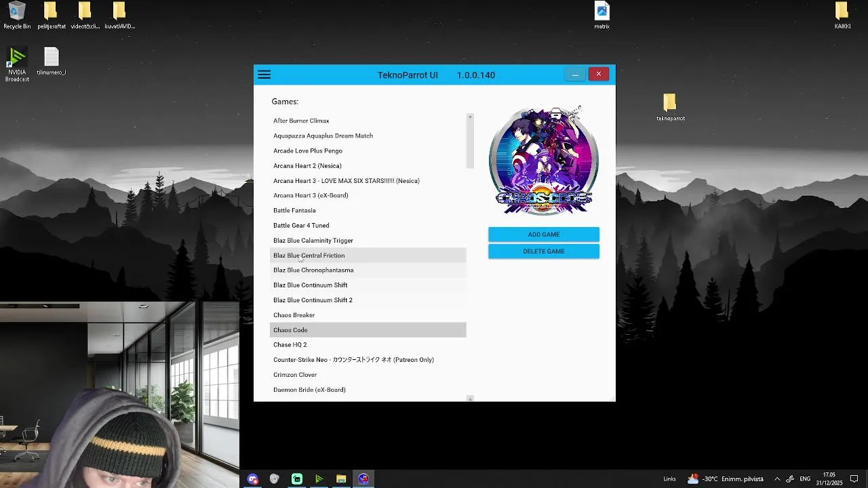The image size is (868, 488).
Task: Select Chase HQ 2 in the list
Action: coord(368,344)
